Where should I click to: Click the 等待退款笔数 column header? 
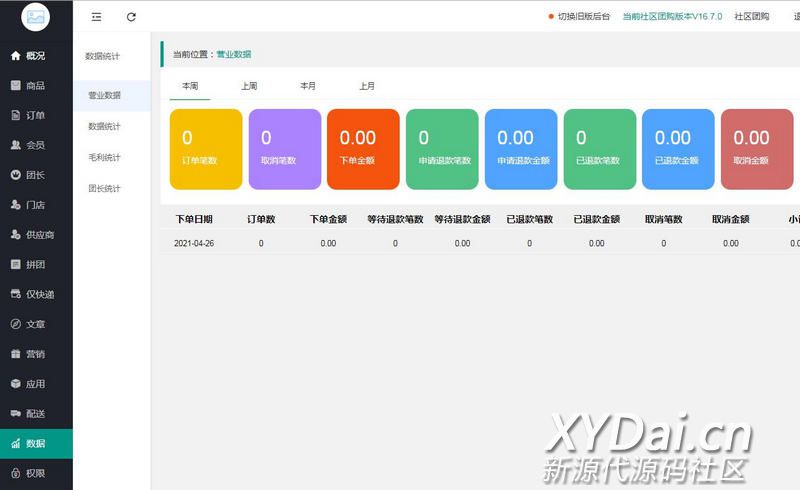click(395, 219)
